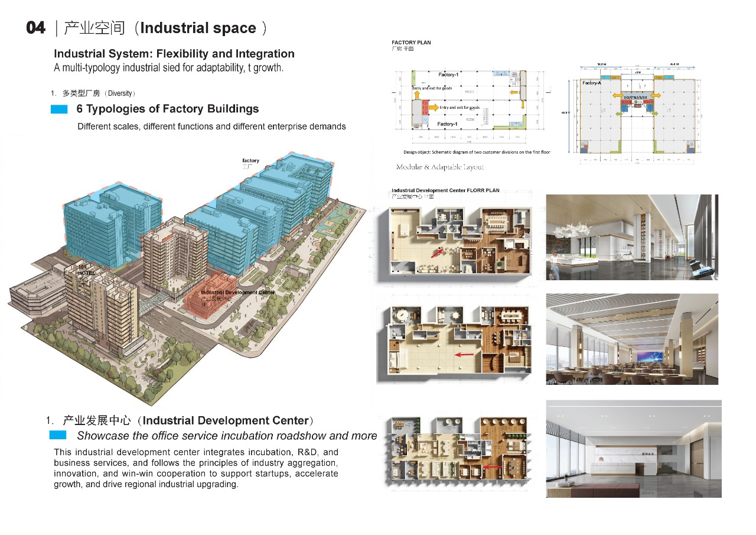The width and height of the screenshot is (756, 535).
Task: Click the 10# HOTEL building label
Action: (86, 273)
